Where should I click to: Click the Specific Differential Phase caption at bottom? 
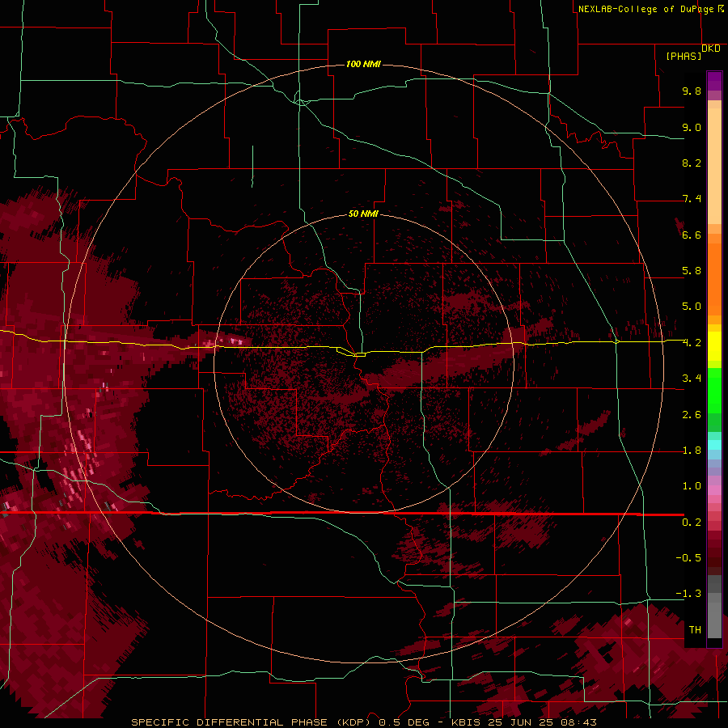[363, 722]
